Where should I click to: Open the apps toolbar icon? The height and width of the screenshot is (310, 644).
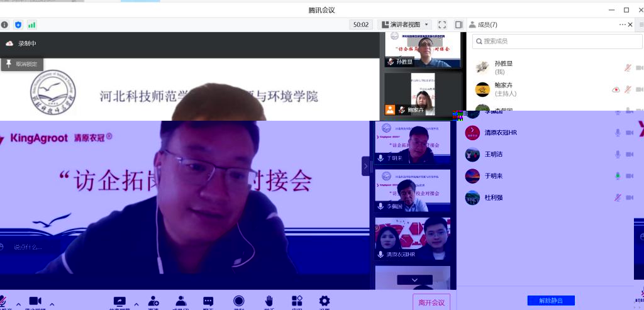(x=297, y=302)
